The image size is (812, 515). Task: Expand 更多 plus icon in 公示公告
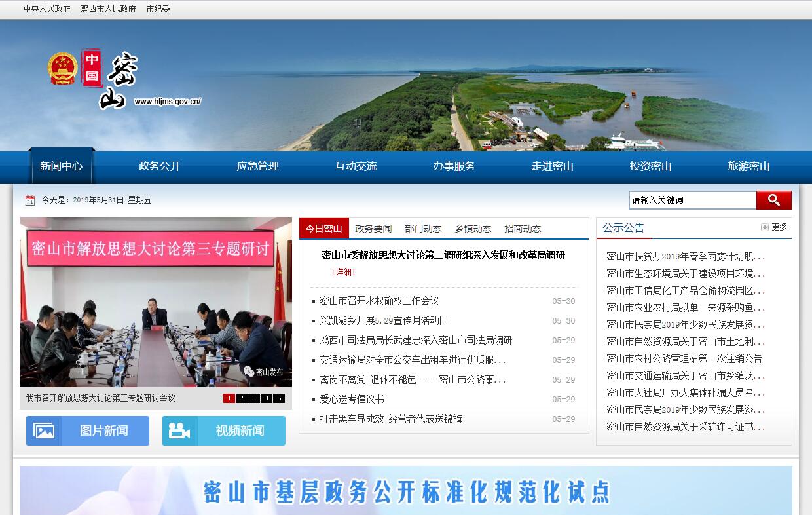pos(764,227)
